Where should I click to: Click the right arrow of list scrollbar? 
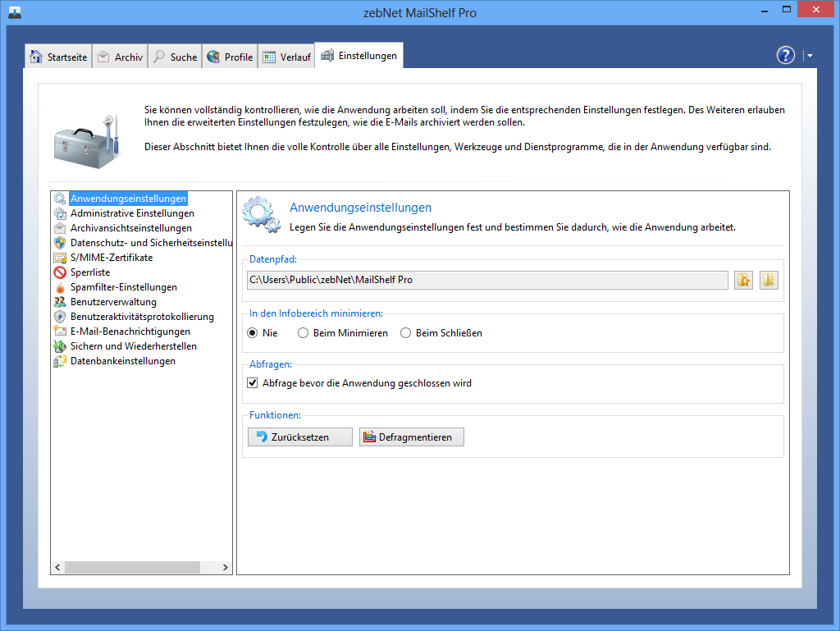click(225, 567)
